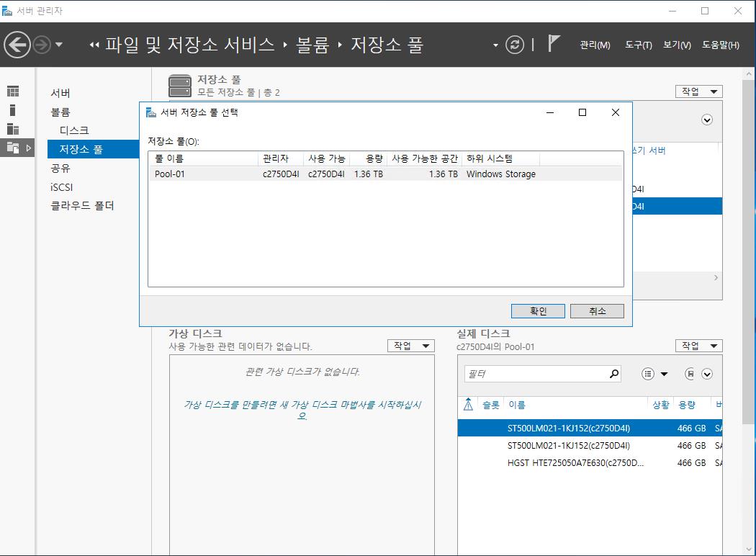Click the 파일 및 저장소 서비스 breadcrumb

[x=190, y=45]
